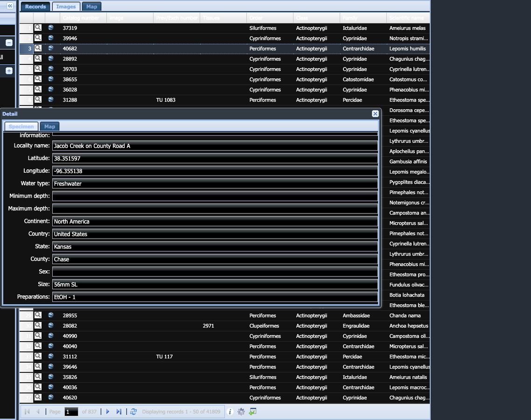Show record 39946 on globe map icon
This screenshot has width=531, height=420.
click(51, 38)
